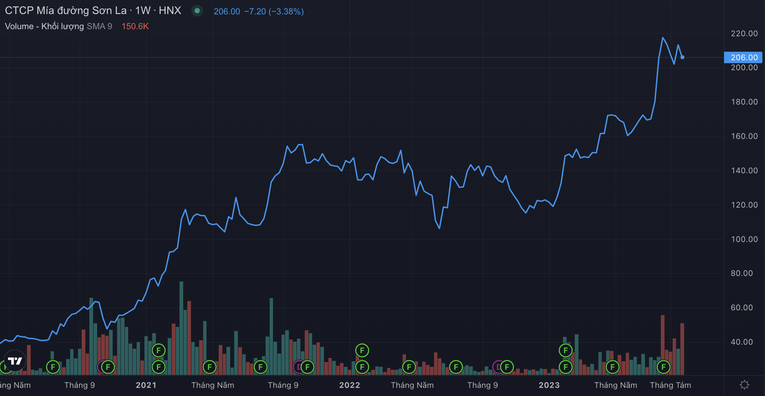Screen dimensions: 765x396
Task: Click the blue 206.00 price axis tag
Action: (743, 58)
